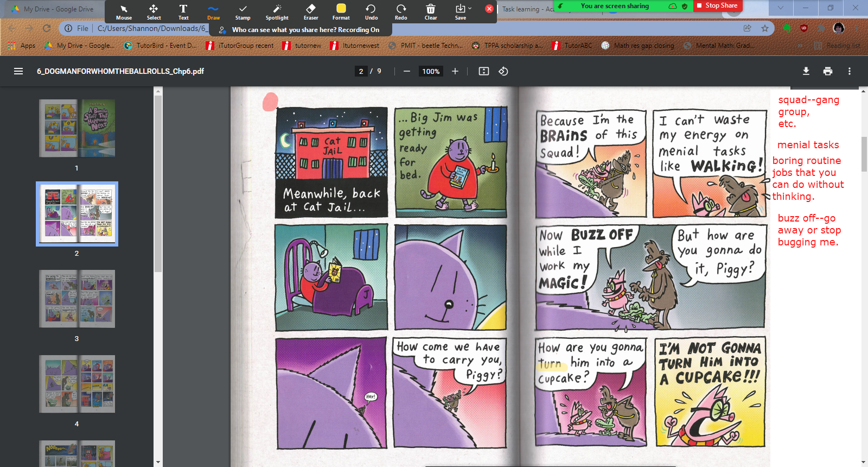Open the Stamp annotation tool
Image resolution: width=868 pixels, height=467 pixels.
click(x=242, y=11)
